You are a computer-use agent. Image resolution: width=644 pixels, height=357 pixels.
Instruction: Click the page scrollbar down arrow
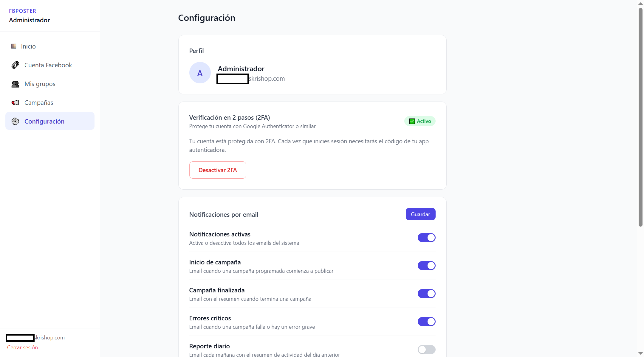[640, 353]
